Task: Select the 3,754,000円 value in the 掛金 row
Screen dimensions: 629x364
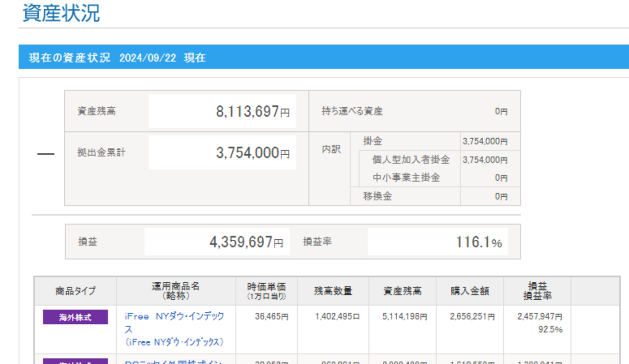Action: tap(485, 142)
